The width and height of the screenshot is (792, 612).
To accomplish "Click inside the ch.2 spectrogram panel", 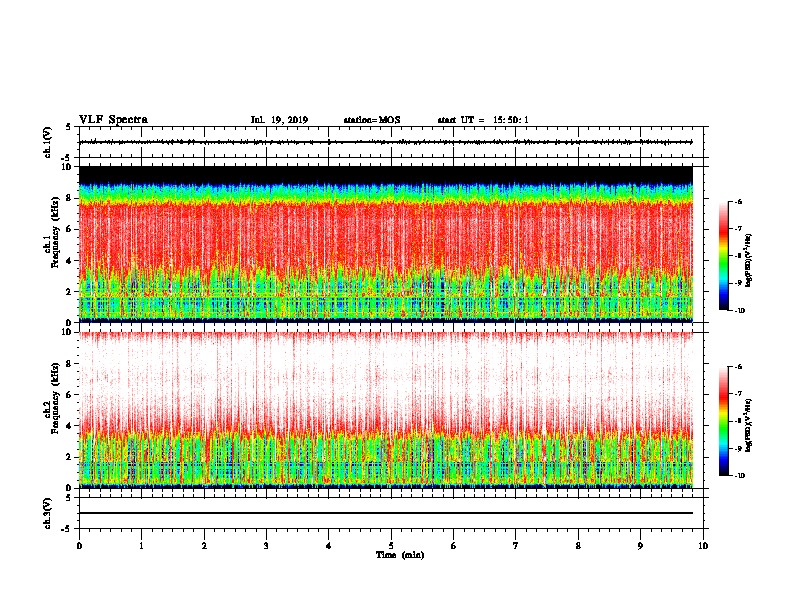I will (386, 410).
